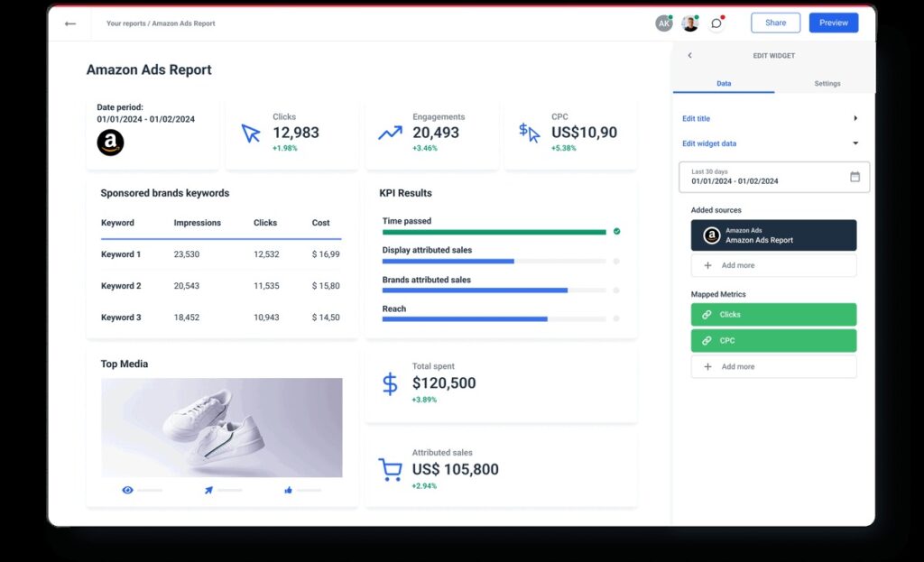The image size is (924, 562).
Task: Select the Engagements trend arrow icon
Action: [390, 133]
